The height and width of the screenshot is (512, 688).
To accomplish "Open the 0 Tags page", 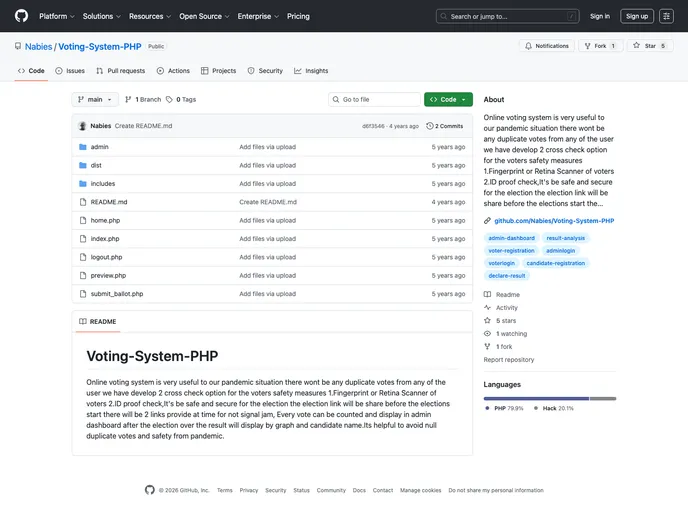I will click(x=184, y=100).
